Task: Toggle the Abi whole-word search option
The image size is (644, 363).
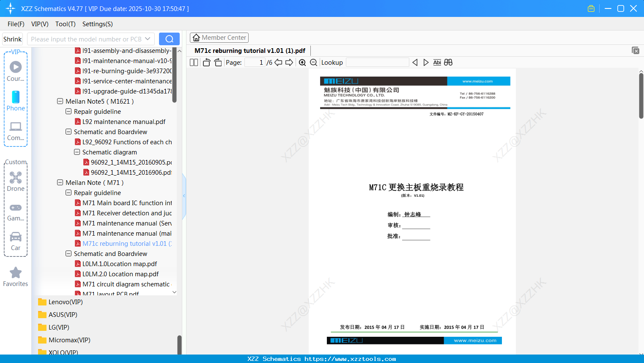Action: click(437, 62)
